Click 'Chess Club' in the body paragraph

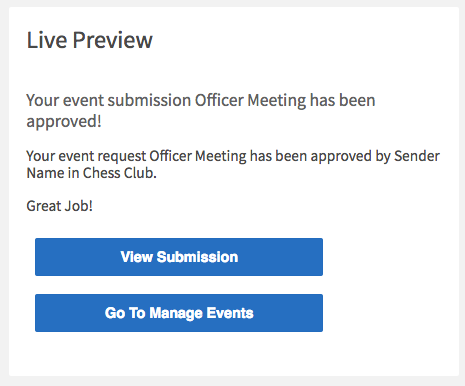click(x=119, y=173)
